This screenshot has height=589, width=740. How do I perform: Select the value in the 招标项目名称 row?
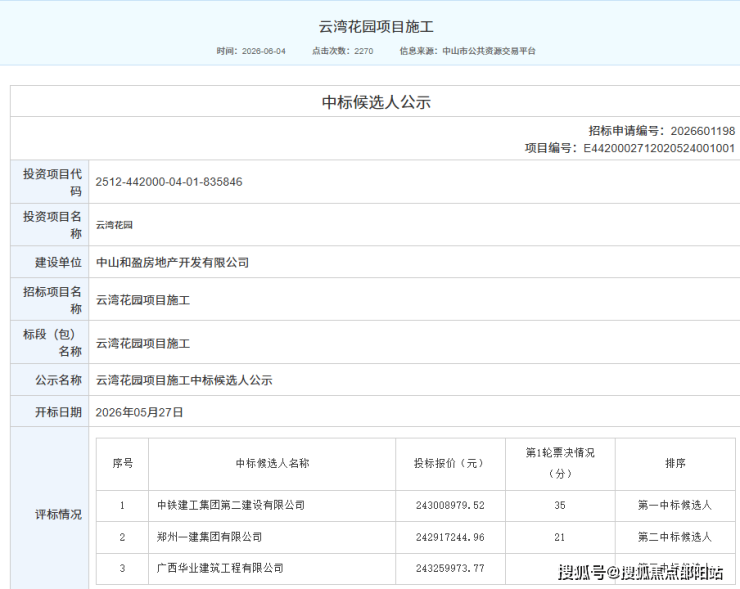(x=143, y=300)
